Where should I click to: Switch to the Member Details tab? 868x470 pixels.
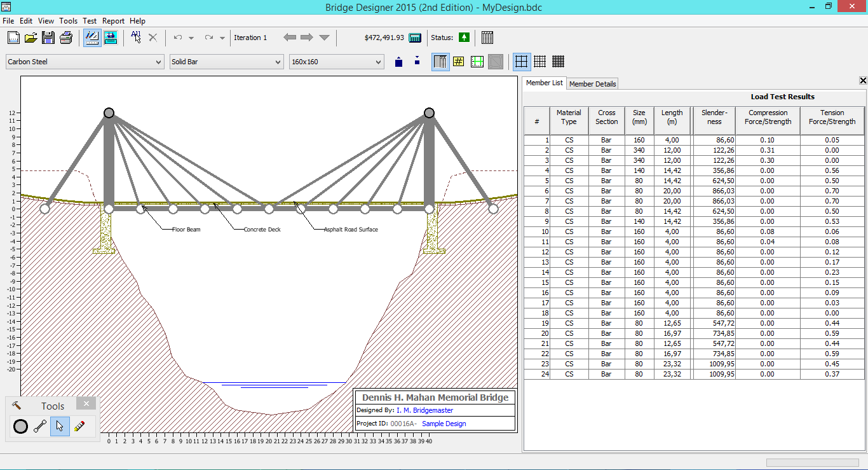click(x=592, y=83)
